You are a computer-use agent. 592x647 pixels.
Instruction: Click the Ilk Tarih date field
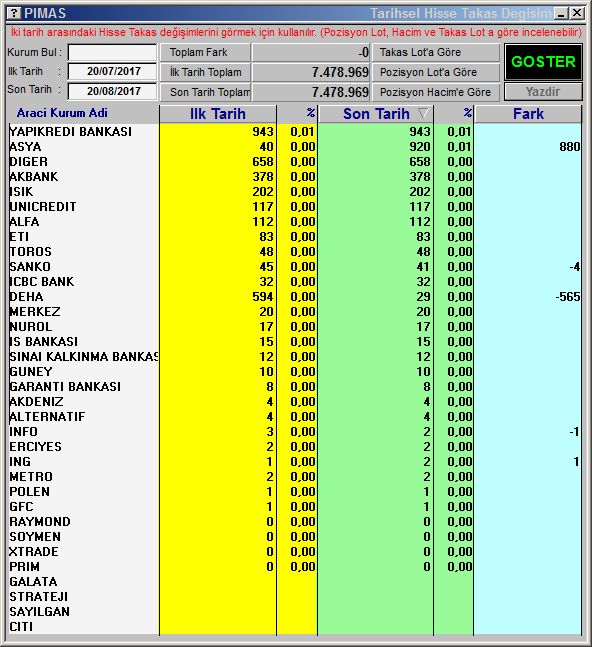(x=113, y=71)
